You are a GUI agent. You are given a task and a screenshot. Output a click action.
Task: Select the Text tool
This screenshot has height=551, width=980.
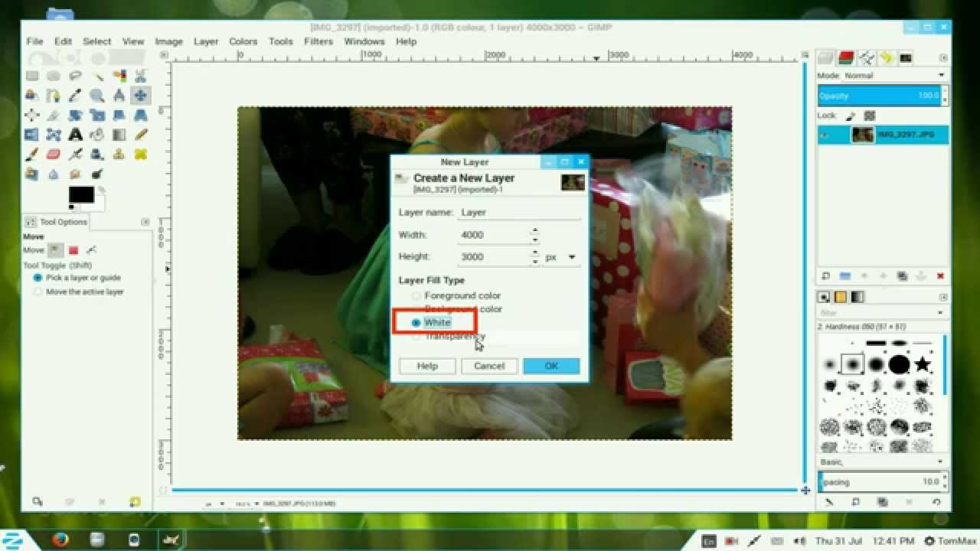(75, 135)
